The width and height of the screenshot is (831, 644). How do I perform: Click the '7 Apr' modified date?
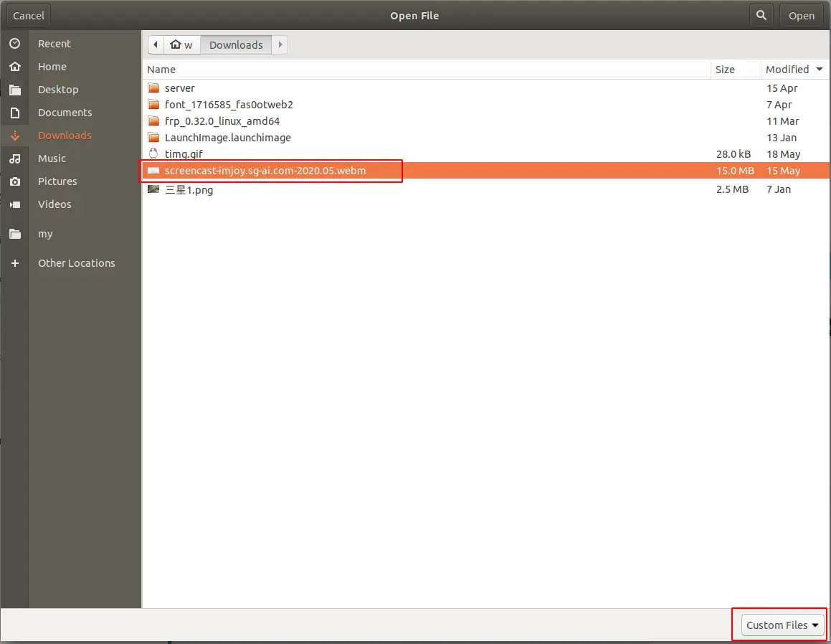coord(779,105)
